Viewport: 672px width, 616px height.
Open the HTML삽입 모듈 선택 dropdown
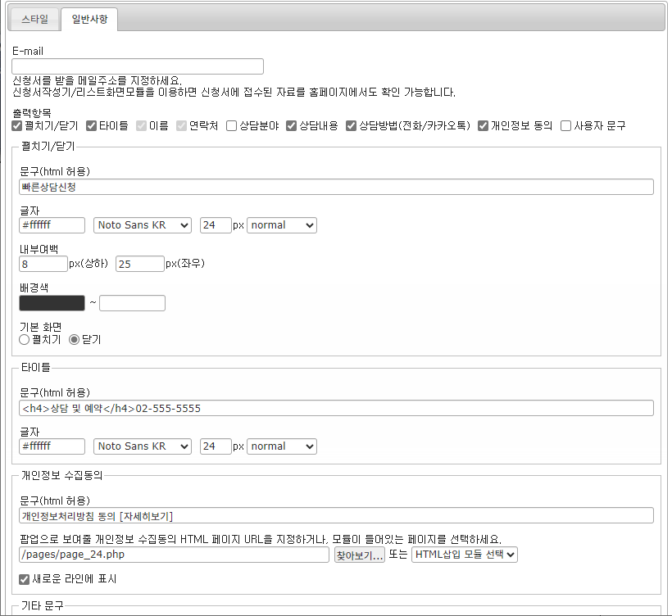tap(465, 554)
